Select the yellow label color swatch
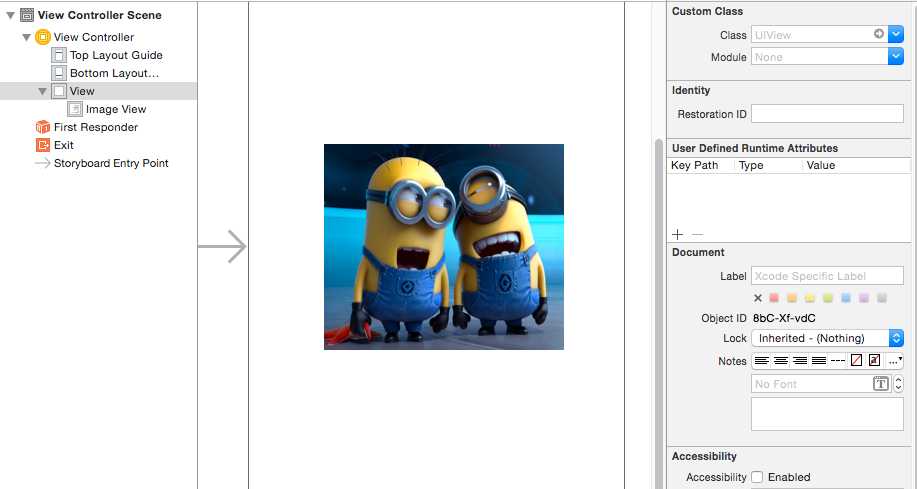The height and width of the screenshot is (489, 917). coord(810,298)
